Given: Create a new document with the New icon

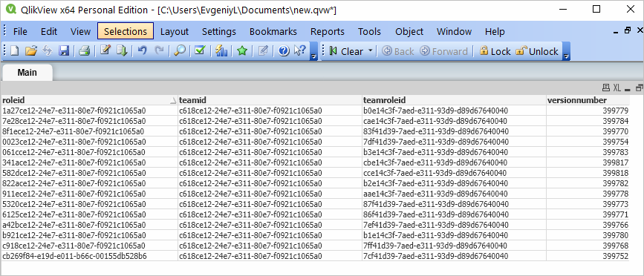Looking at the screenshot, I should pyautogui.click(x=14, y=51).
